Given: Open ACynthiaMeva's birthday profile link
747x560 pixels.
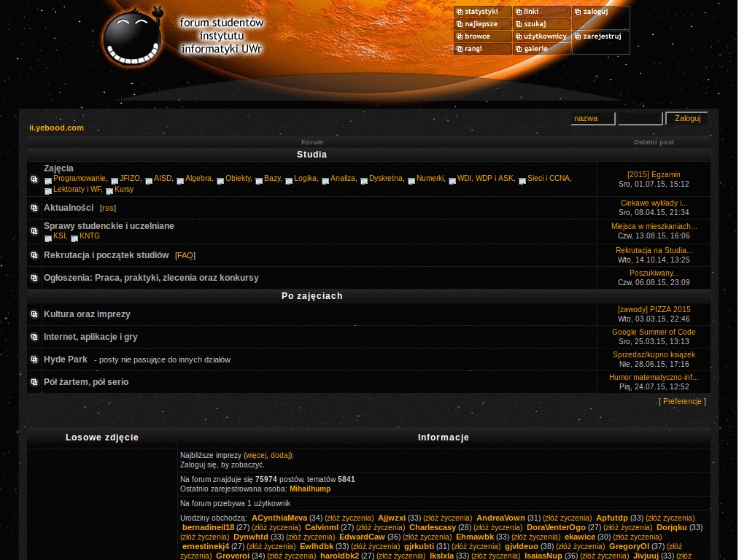Looking at the screenshot, I should pyautogui.click(x=279, y=518).
